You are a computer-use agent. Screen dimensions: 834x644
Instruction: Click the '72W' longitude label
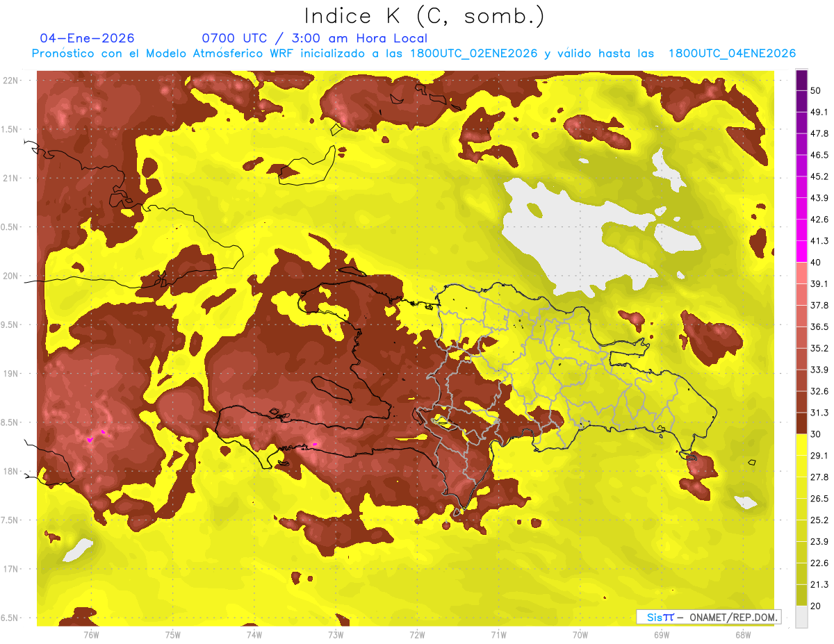417,635
